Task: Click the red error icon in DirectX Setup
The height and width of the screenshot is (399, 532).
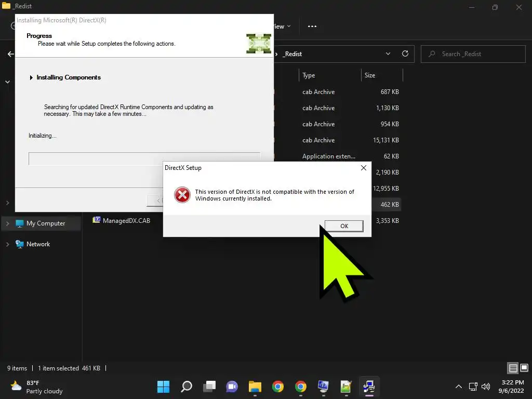Action: (182, 195)
